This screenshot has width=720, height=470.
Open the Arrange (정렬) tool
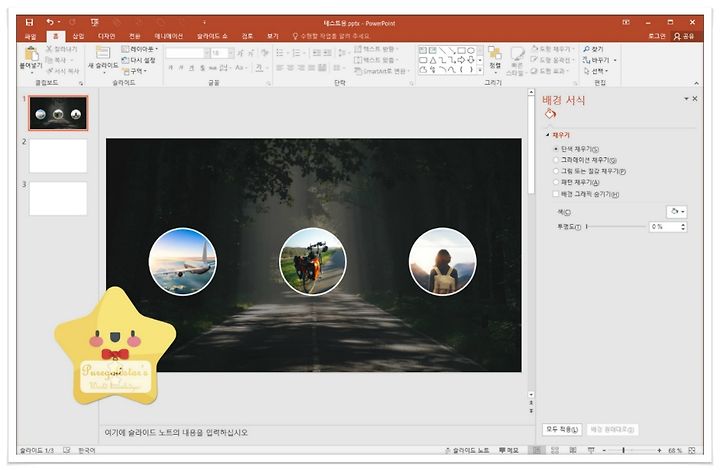click(x=495, y=59)
